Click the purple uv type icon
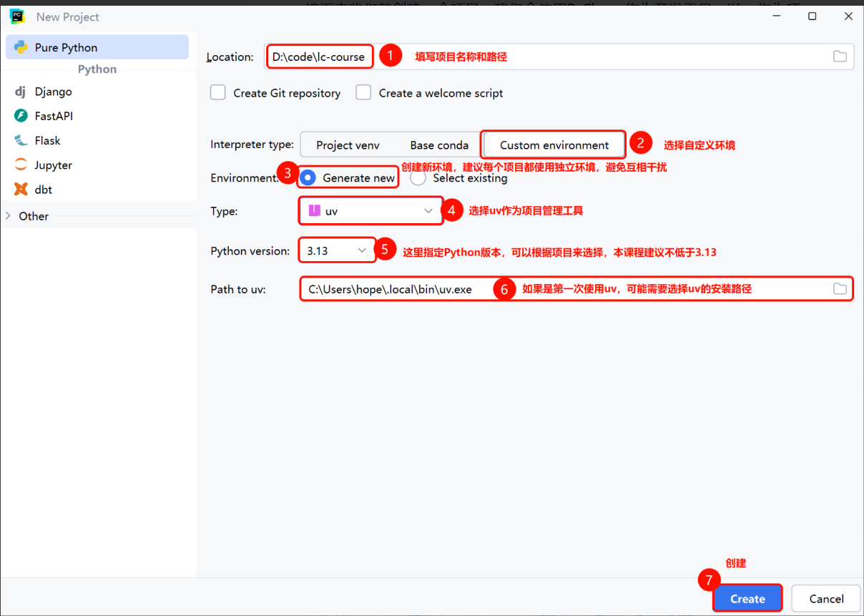Viewport: 864px width, 616px height. [x=314, y=211]
